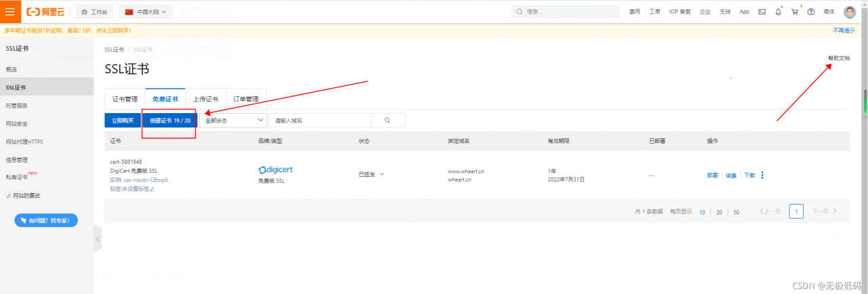
Task: Open 企业 in the top menu
Action: coord(705,12)
